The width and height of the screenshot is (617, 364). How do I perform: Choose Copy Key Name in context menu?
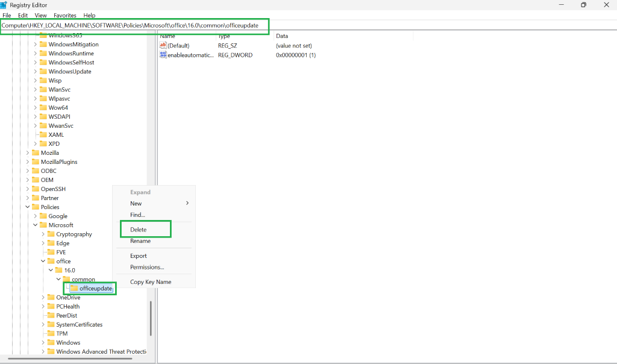(x=154, y=282)
